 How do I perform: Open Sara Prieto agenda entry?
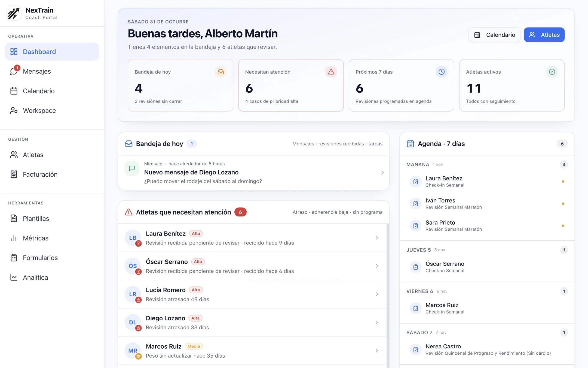pos(487,226)
